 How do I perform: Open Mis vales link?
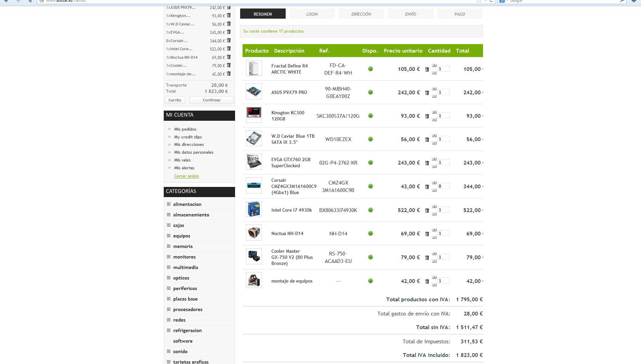point(182,160)
